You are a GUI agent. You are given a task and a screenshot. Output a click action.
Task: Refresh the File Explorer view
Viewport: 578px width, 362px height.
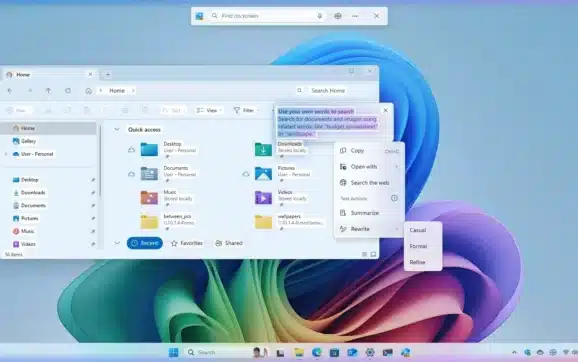click(68, 90)
